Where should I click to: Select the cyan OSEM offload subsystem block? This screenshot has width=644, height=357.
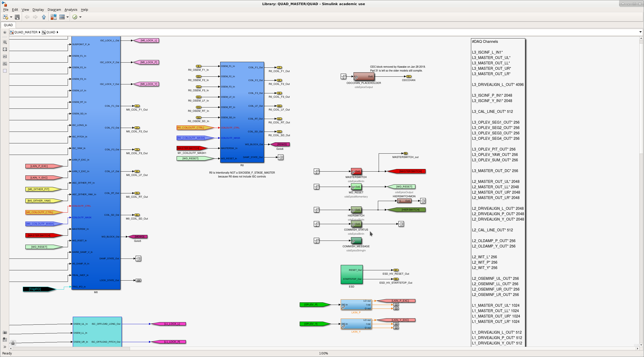click(97, 332)
